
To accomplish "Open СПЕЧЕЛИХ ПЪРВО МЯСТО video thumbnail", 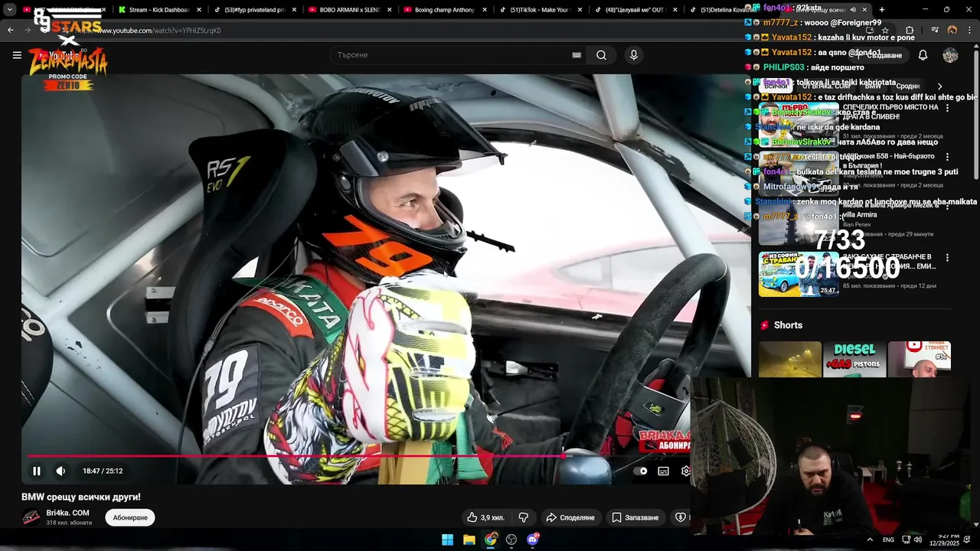I will (x=799, y=125).
